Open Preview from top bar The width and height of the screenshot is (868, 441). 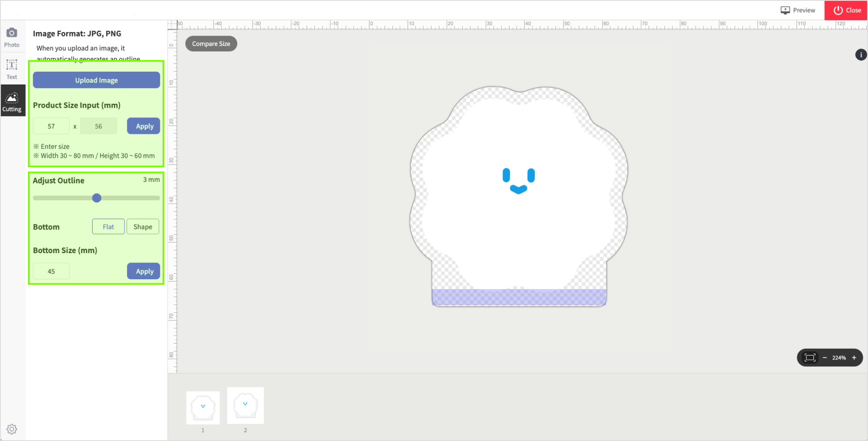[798, 10]
